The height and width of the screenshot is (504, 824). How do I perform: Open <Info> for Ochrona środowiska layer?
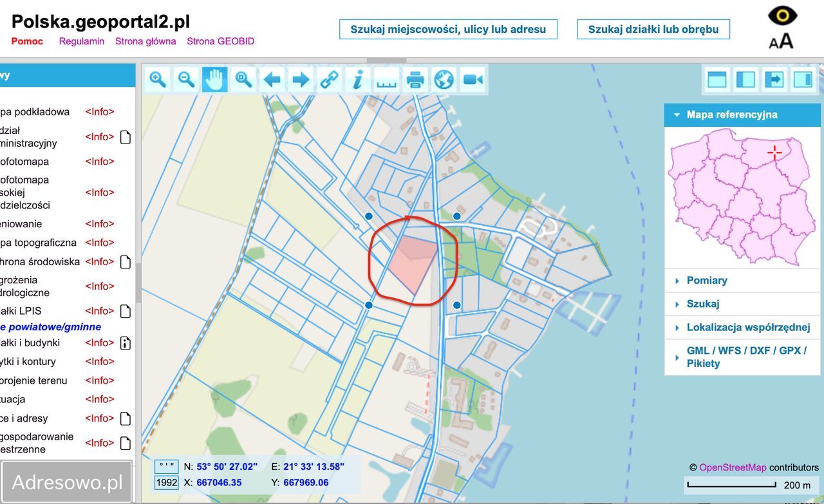(x=100, y=262)
